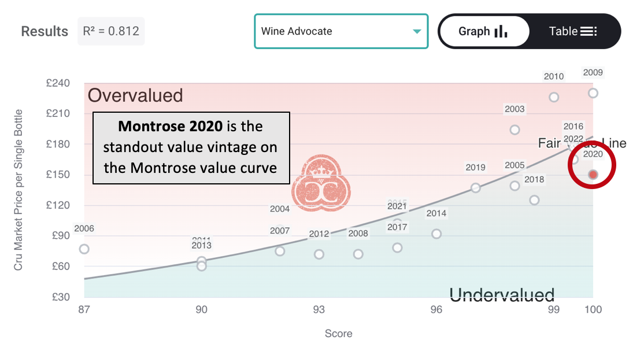This screenshot has height=355, width=644.
Task: Select the 2019 vintage data point
Action: tap(476, 188)
